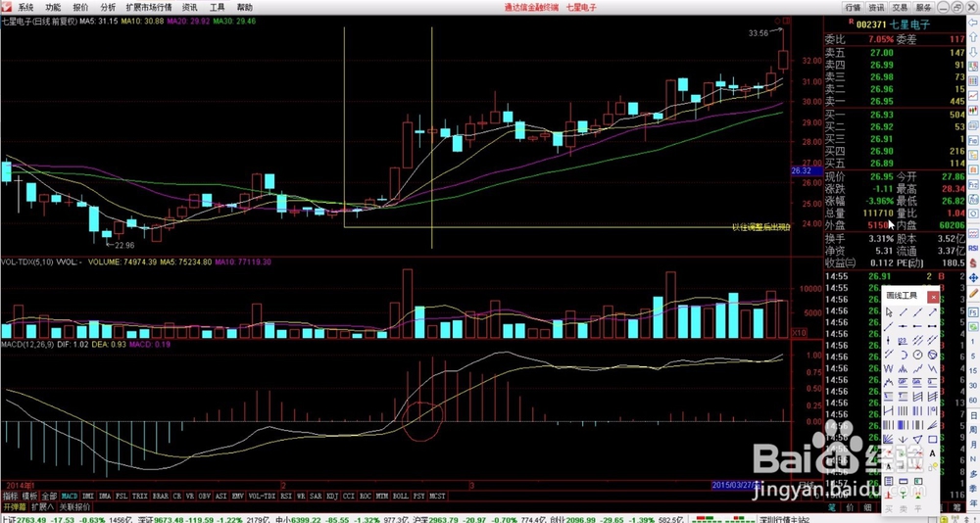Screen dimensions: 980x523
Task: Switch to 季 quarterly period
Action: tap(973, 488)
